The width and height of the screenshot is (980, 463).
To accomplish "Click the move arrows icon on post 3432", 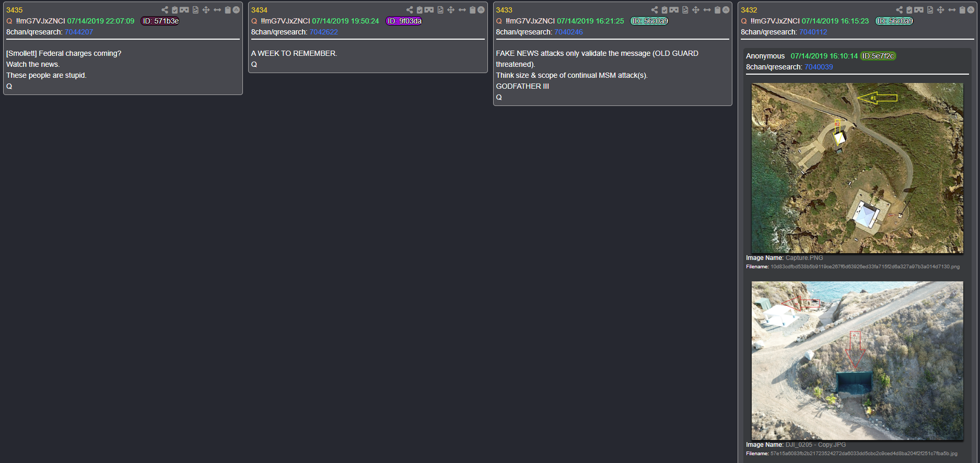I will pyautogui.click(x=940, y=10).
